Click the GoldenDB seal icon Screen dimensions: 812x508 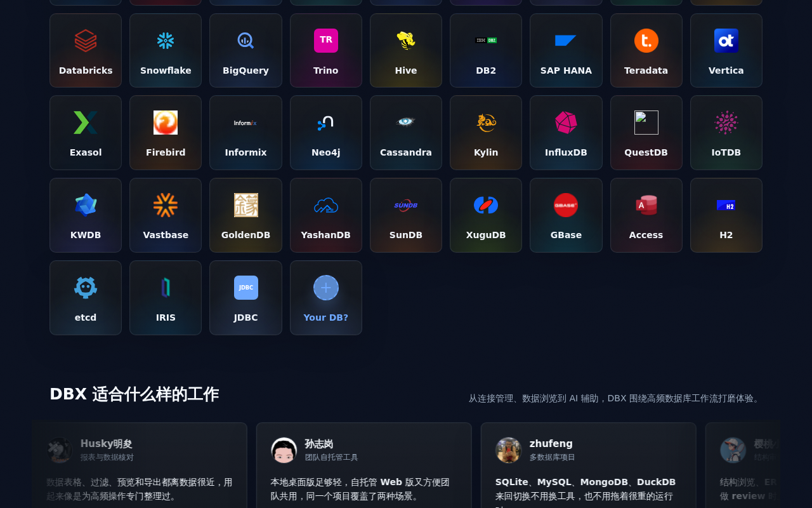(246, 205)
